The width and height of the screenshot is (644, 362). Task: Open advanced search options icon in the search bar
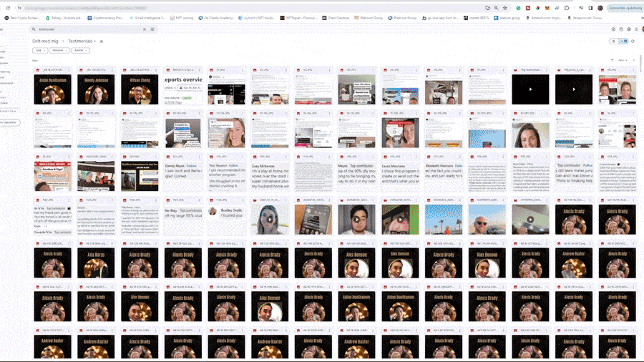(x=152, y=29)
